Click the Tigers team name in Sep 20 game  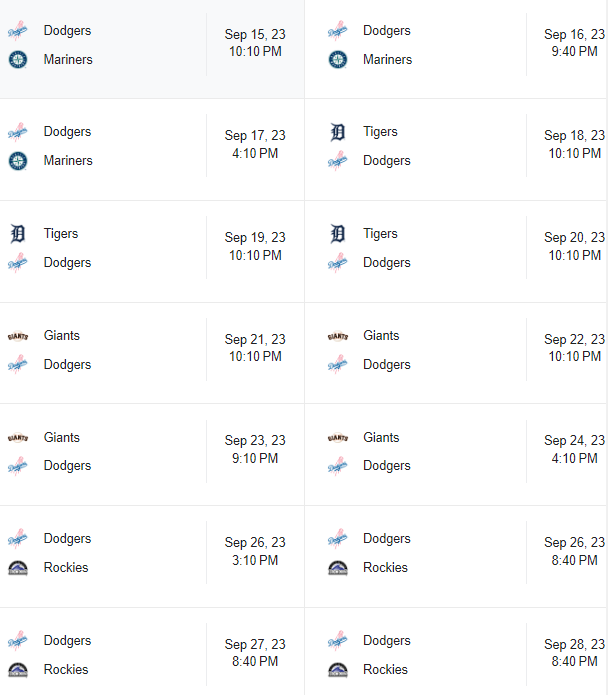click(380, 234)
